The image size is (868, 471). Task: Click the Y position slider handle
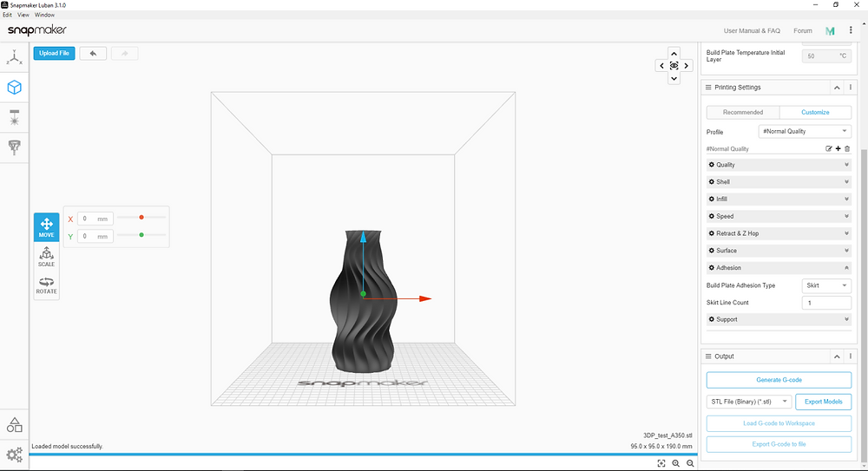[141, 235]
